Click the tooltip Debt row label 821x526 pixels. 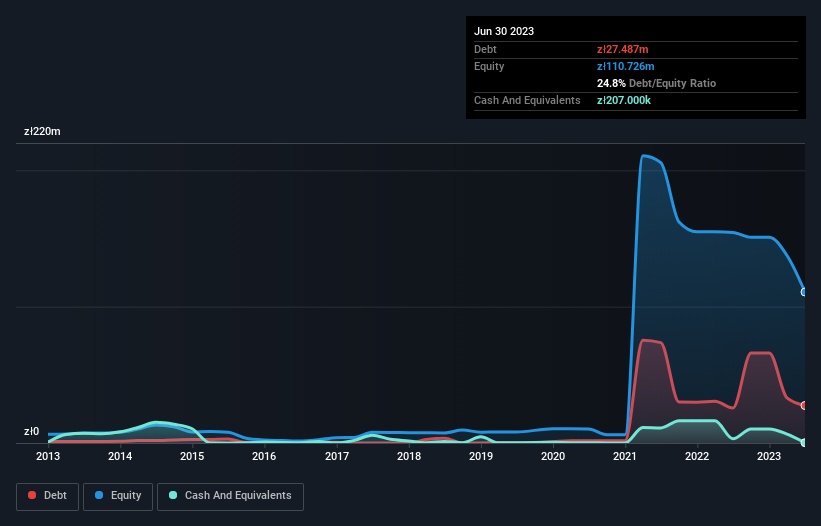[x=485, y=49]
